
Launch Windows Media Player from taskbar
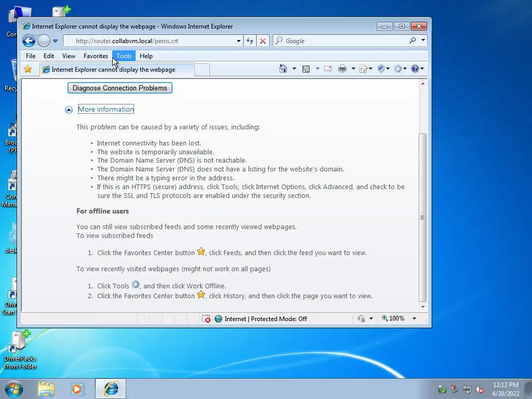[78, 389]
